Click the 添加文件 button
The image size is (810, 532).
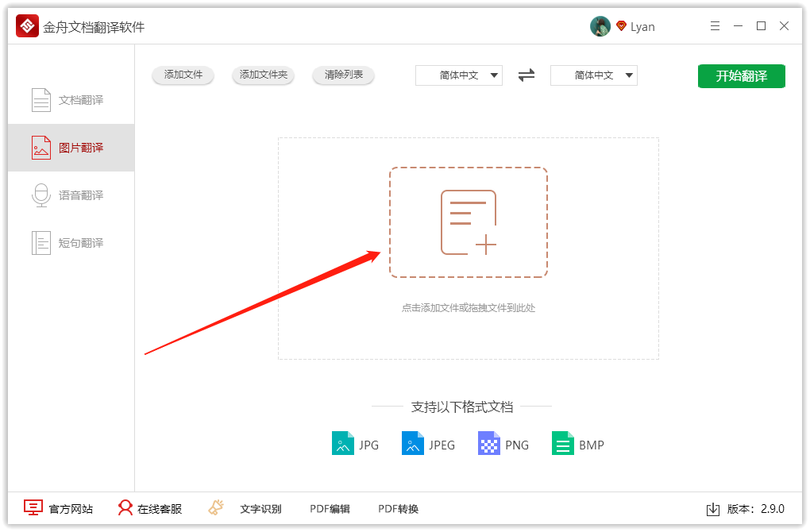183,75
